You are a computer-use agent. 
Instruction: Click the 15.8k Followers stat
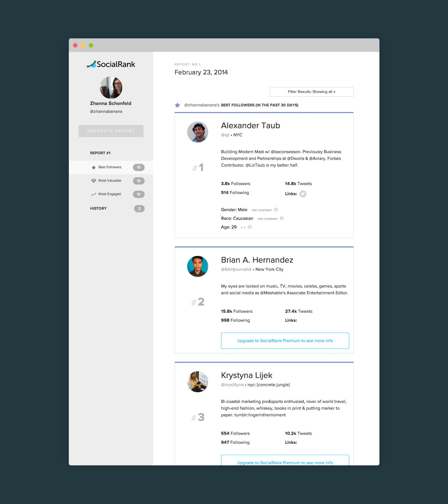[x=237, y=311]
